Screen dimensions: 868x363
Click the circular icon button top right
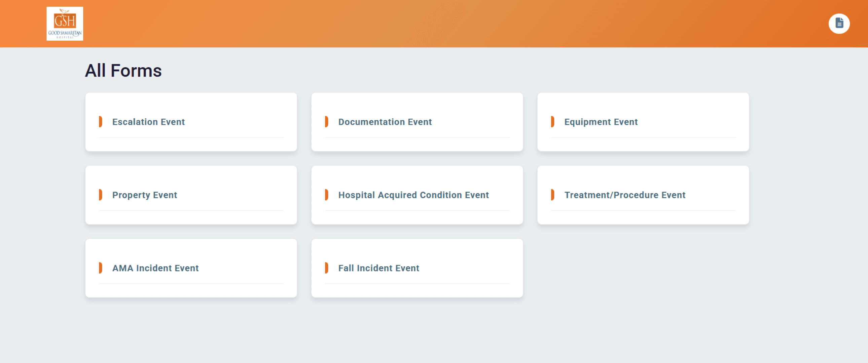(x=839, y=23)
